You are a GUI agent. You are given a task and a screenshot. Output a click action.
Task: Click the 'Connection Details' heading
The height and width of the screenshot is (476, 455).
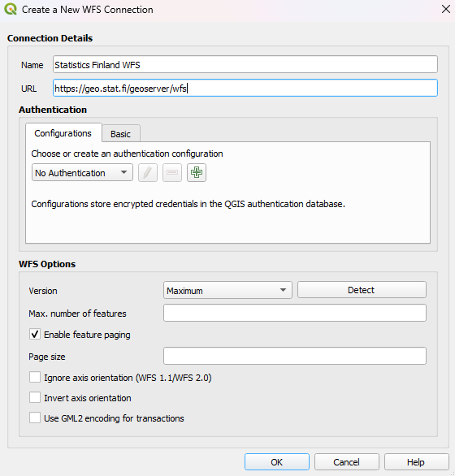pos(50,38)
